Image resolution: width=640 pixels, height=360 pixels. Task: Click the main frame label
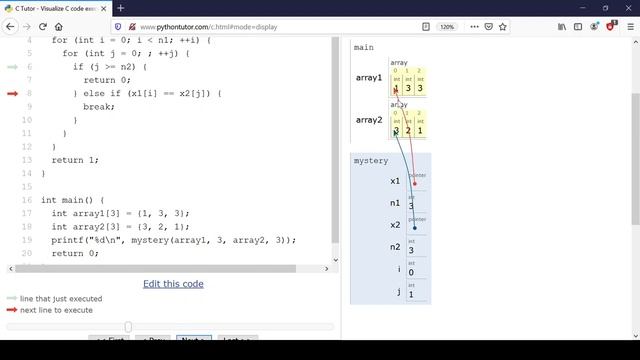point(364,47)
